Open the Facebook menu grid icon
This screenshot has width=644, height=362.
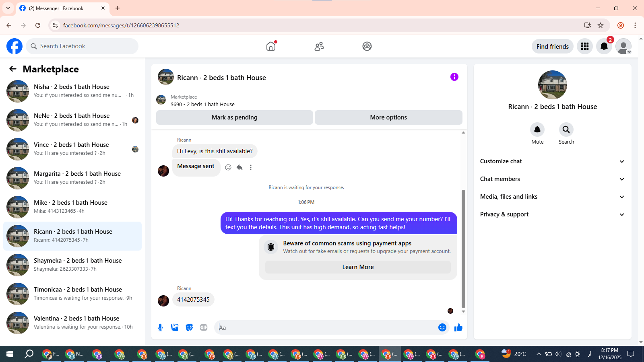(585, 46)
